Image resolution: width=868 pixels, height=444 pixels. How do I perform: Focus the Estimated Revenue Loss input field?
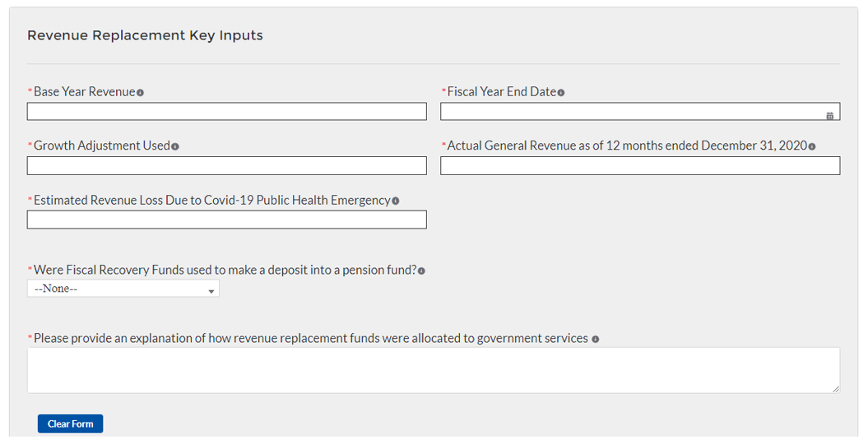coord(226,220)
